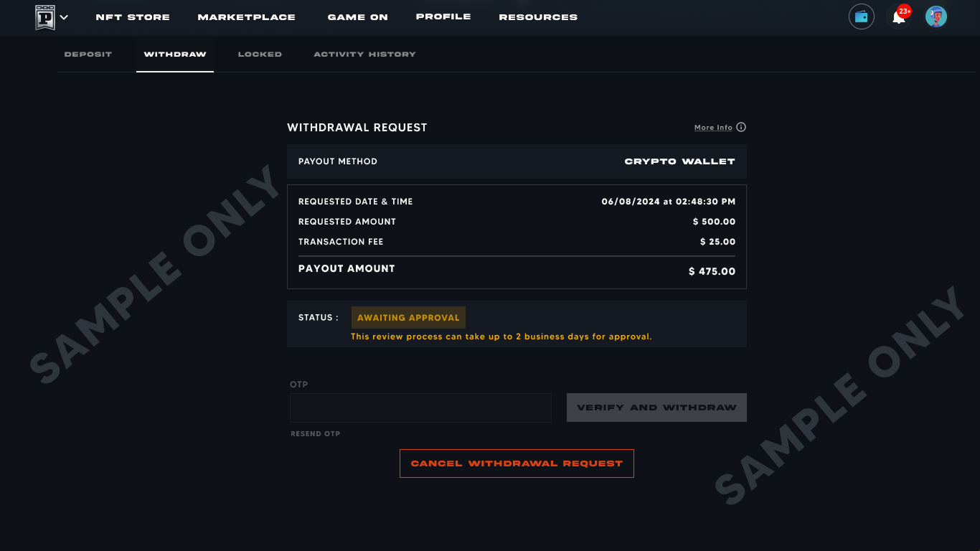
Task: Click the 06/08/2024 requested date value
Action: pyautogui.click(x=669, y=202)
